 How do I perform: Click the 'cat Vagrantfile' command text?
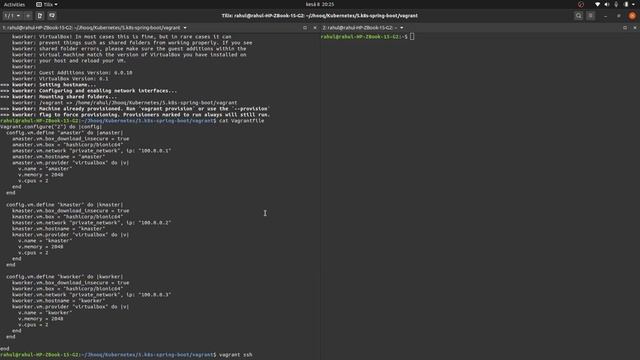242,121
